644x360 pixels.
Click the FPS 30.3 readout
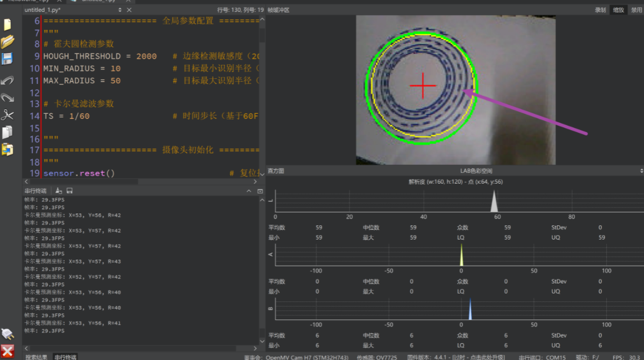coord(627,357)
